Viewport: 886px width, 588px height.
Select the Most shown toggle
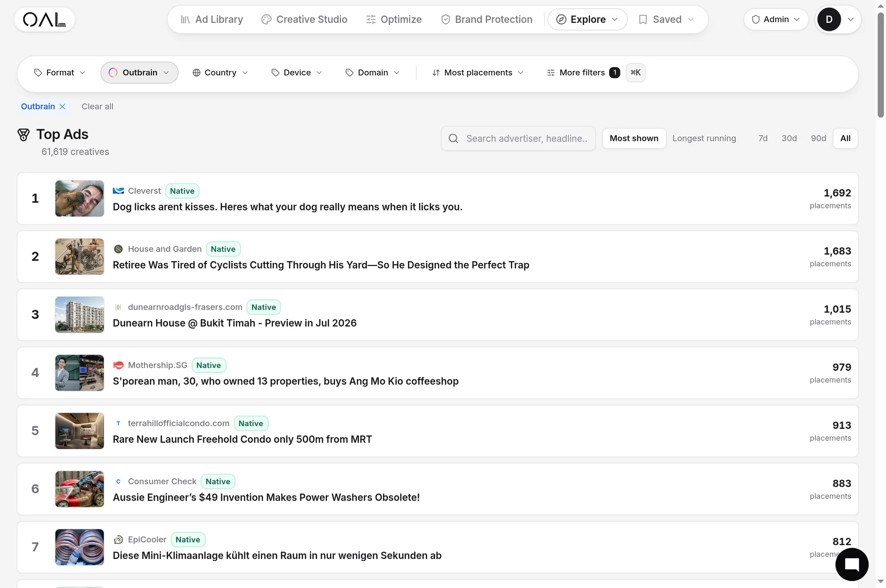pyautogui.click(x=634, y=138)
